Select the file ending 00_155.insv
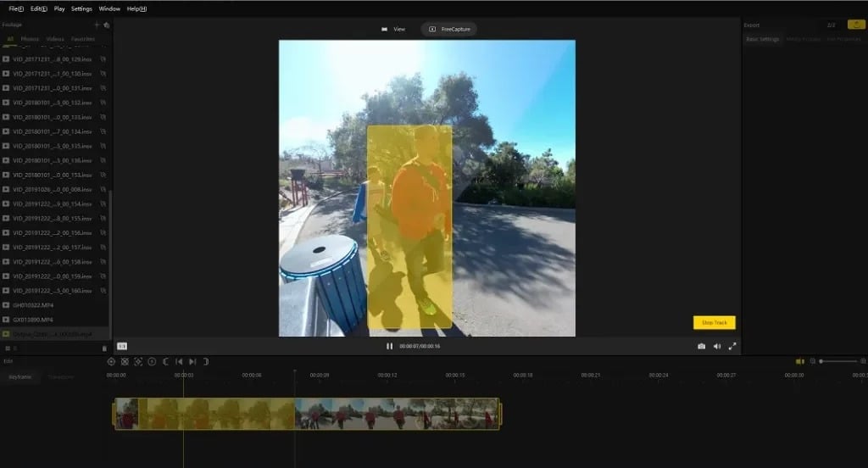868x468 pixels. 54,218
